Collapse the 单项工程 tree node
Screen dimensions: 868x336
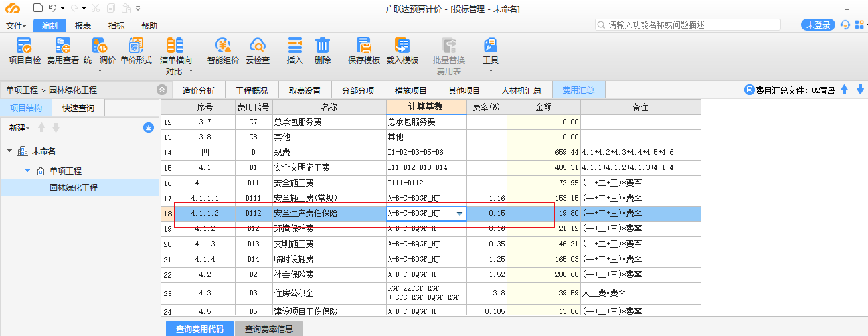pos(27,171)
